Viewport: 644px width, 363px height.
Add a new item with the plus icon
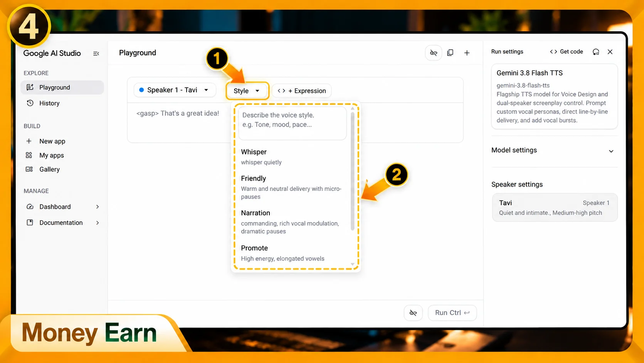tap(467, 53)
